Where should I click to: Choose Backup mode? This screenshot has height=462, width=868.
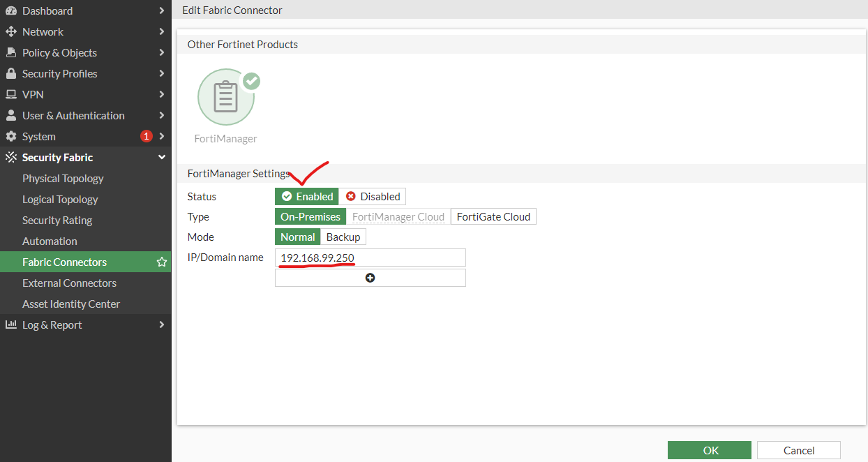tap(343, 237)
